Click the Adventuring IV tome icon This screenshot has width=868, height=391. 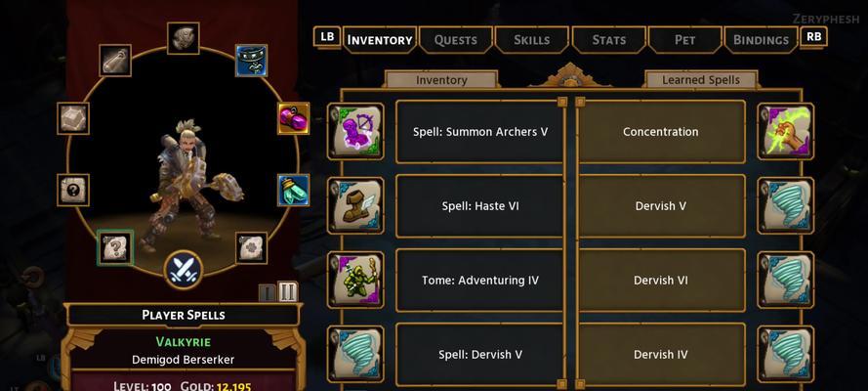355,281
